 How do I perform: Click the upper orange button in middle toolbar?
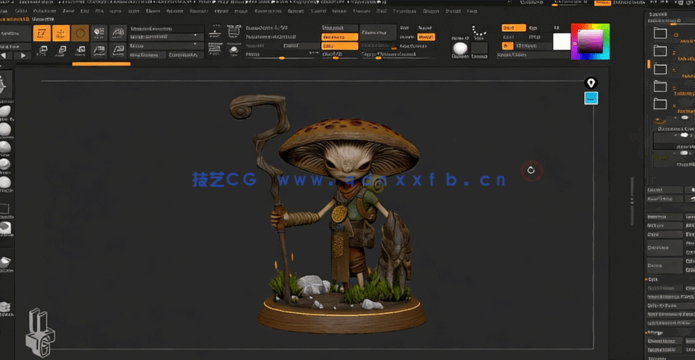(x=340, y=37)
